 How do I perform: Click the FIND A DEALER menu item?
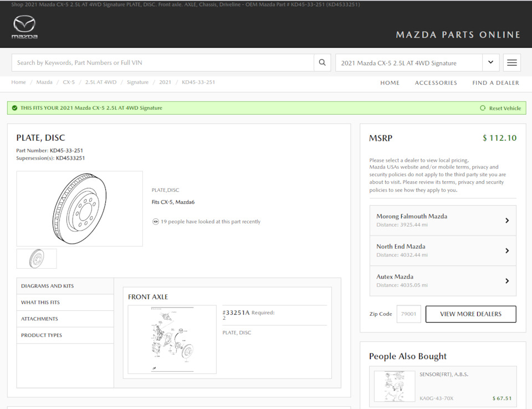point(495,82)
